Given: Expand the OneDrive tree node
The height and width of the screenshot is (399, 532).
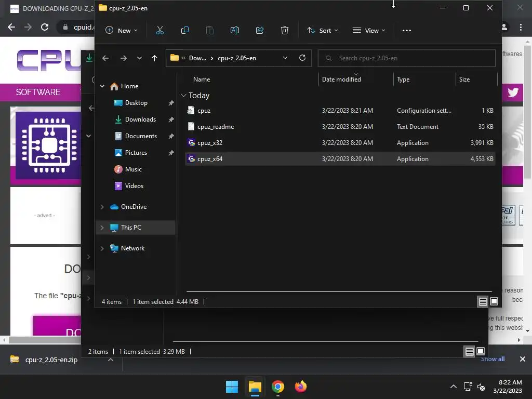Looking at the screenshot, I should (102, 207).
